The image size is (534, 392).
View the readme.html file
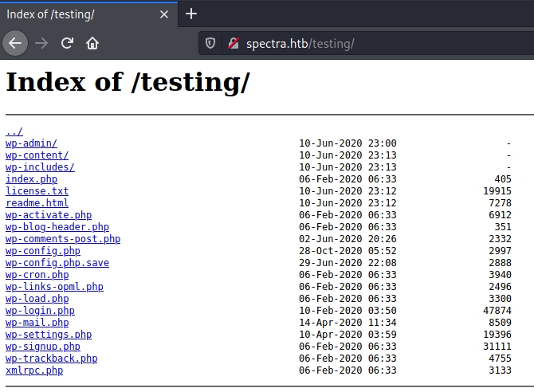(37, 203)
